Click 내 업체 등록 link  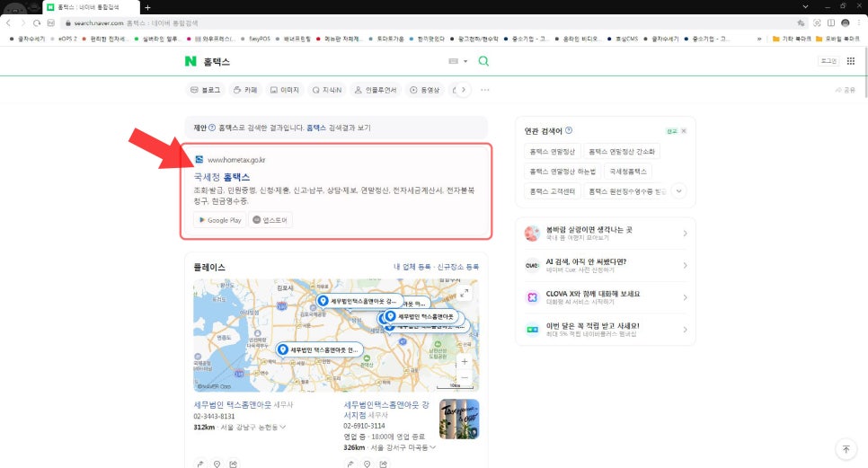click(x=412, y=267)
